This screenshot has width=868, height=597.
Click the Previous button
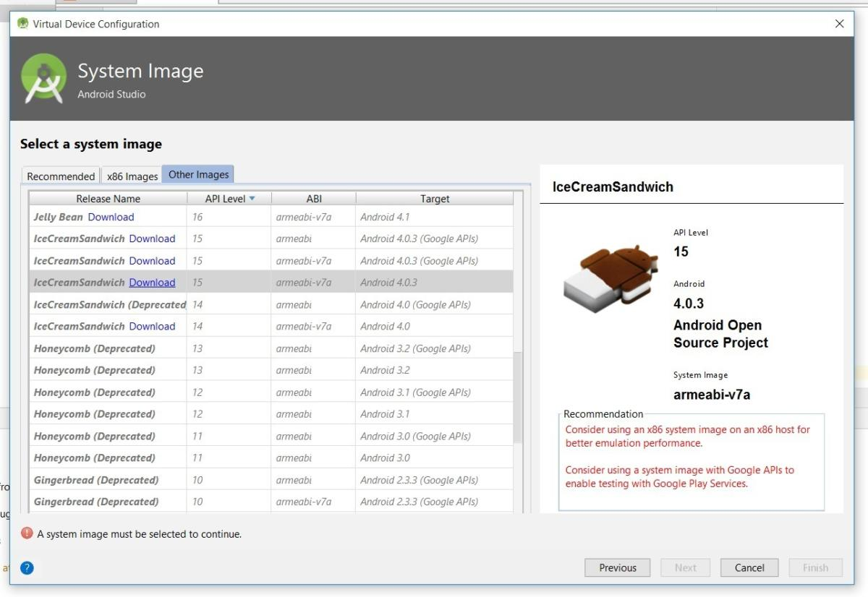[x=618, y=567]
